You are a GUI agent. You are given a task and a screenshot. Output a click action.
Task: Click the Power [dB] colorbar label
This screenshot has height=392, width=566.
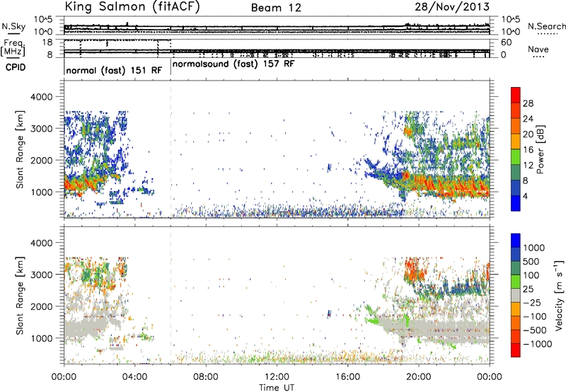click(x=540, y=149)
